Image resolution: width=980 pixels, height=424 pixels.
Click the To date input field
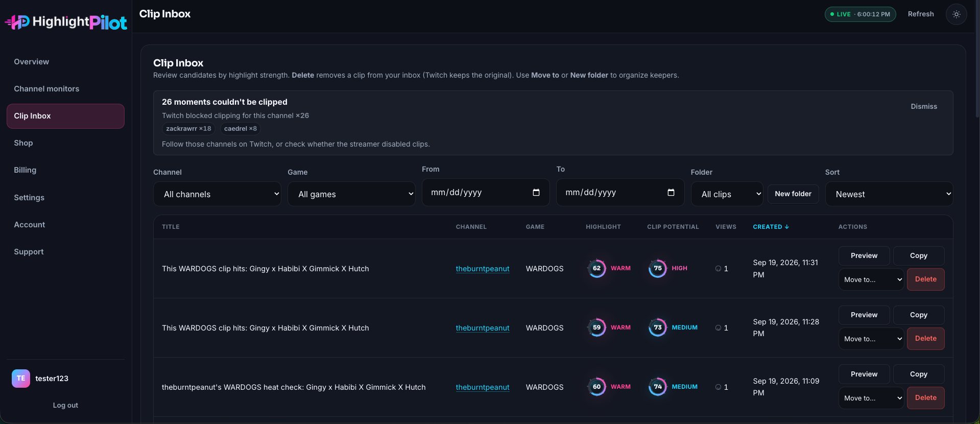pyautogui.click(x=620, y=193)
